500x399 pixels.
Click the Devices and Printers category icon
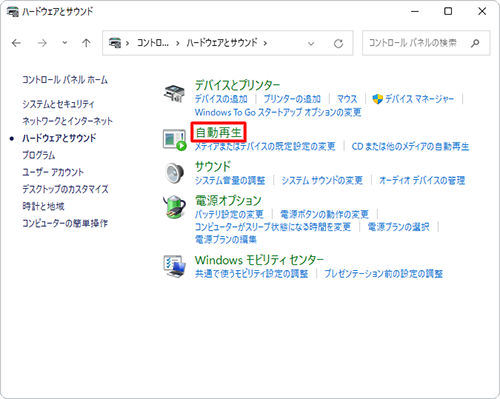(174, 94)
